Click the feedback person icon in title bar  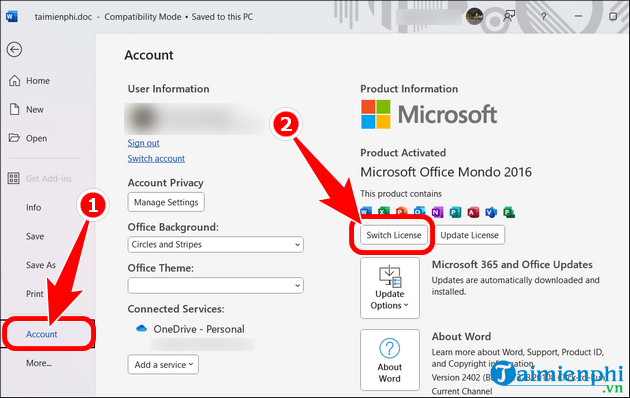click(509, 16)
